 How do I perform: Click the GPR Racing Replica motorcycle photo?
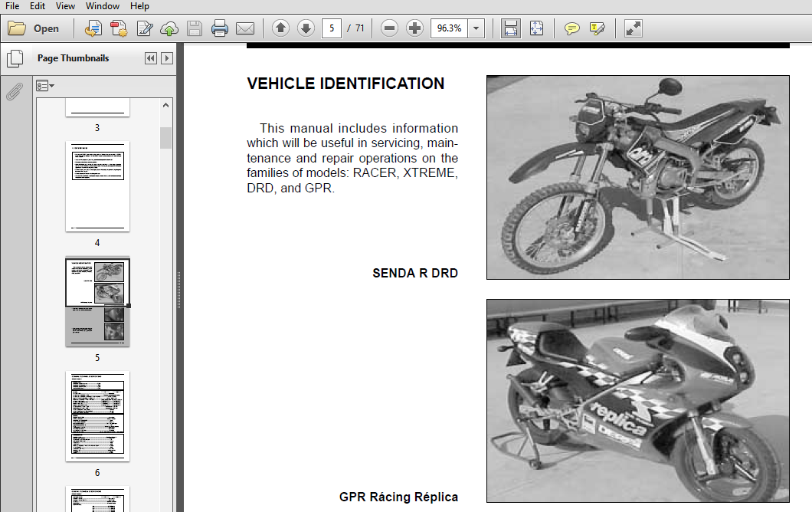point(638,401)
